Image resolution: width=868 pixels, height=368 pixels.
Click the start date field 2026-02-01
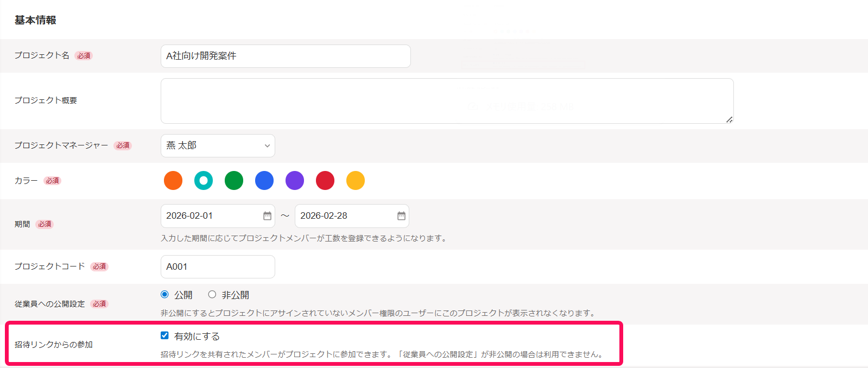point(218,216)
